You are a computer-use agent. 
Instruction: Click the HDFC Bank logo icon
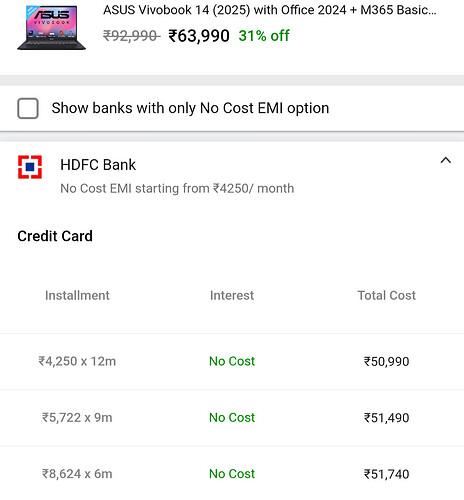click(x=30, y=167)
